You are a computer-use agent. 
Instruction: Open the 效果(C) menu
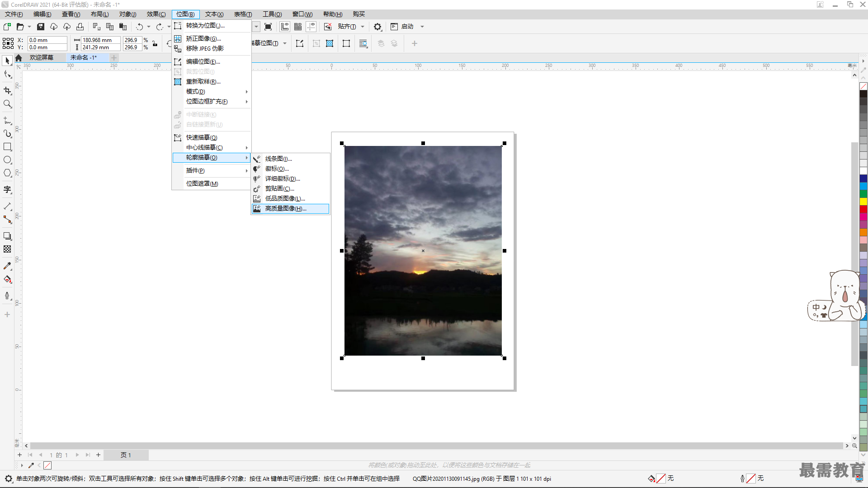pos(156,14)
